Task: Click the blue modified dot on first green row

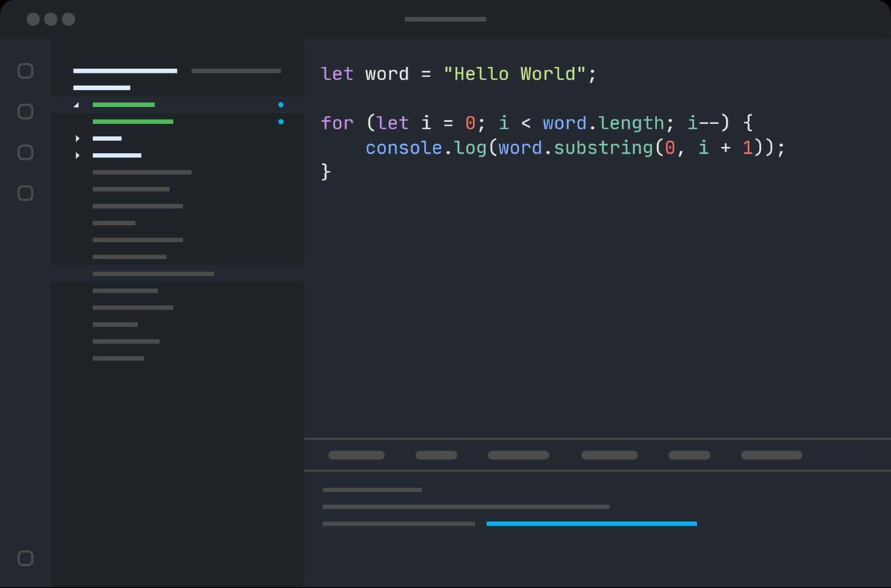Action: (x=281, y=105)
